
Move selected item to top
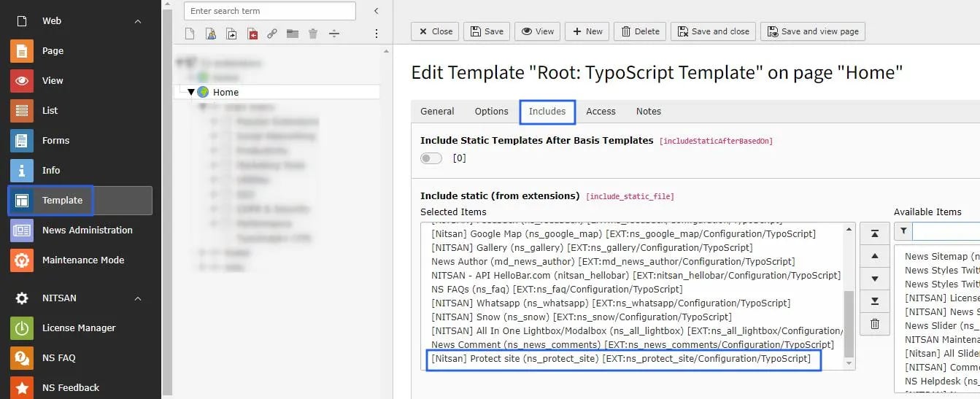click(875, 233)
